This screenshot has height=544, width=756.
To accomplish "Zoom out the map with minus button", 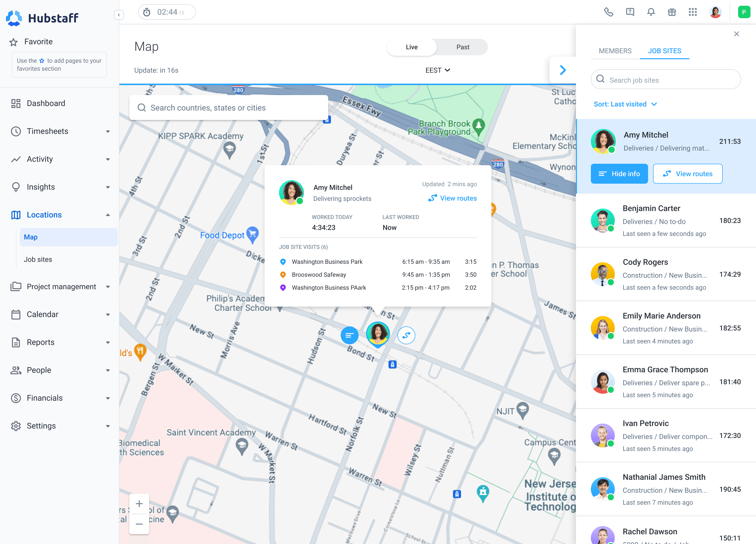I will coord(139,524).
